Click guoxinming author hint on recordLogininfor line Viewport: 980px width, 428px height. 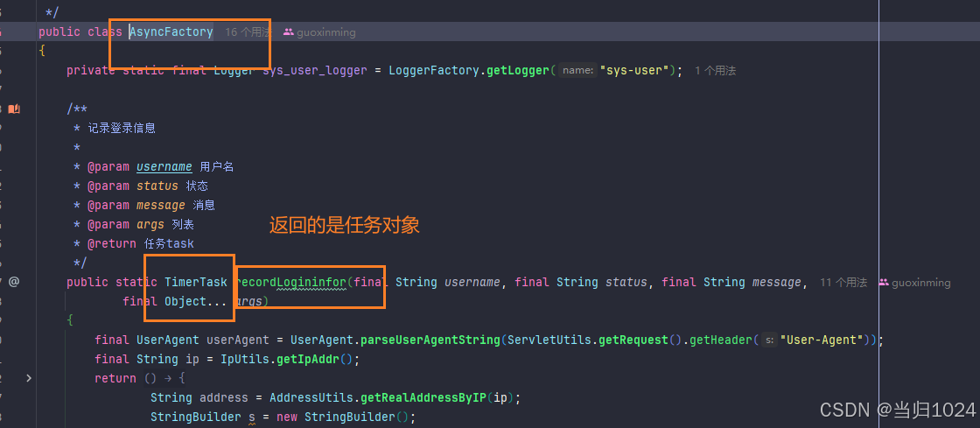pyautogui.click(x=914, y=283)
